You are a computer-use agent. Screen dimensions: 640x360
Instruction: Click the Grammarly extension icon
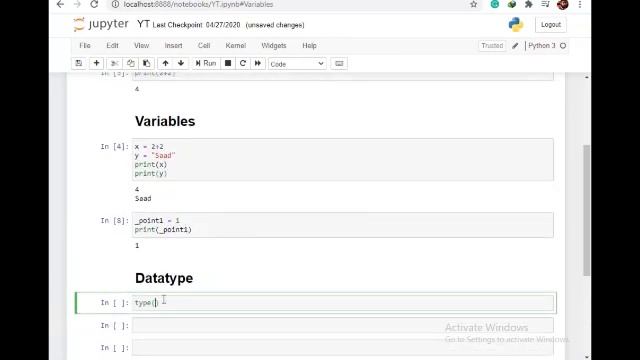[495, 4]
